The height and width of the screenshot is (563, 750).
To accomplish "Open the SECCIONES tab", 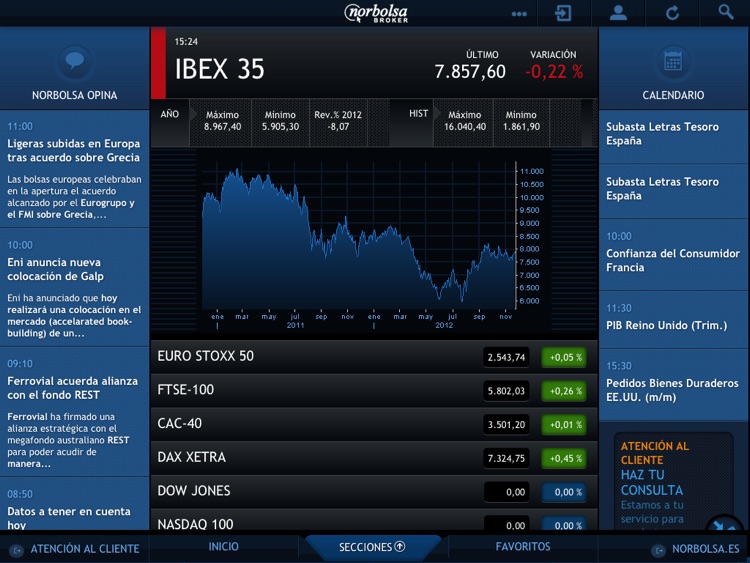I will click(373, 547).
